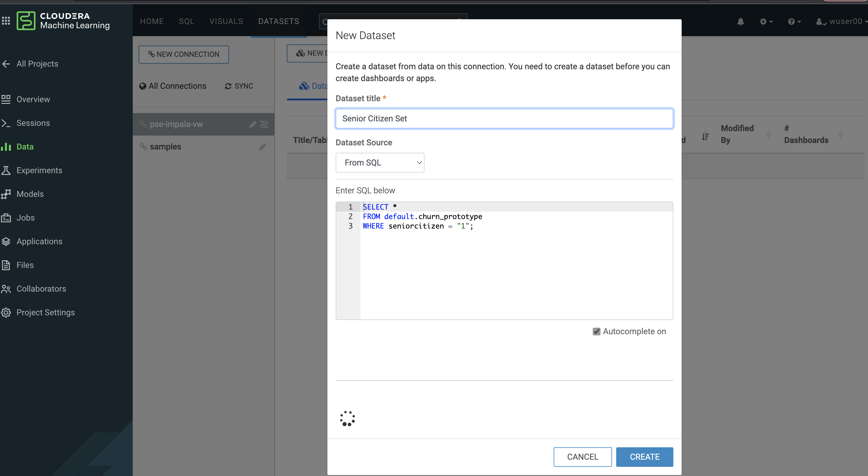Switch to the VISUALS tab
The width and height of the screenshot is (868, 476).
click(226, 21)
